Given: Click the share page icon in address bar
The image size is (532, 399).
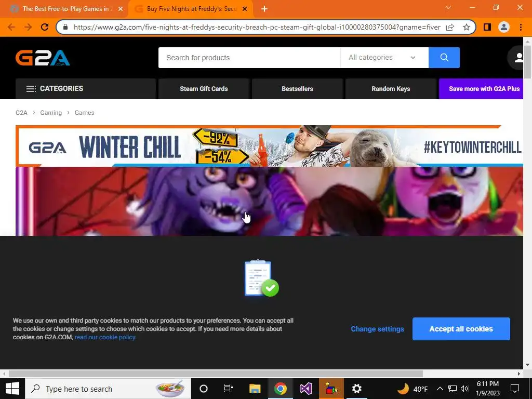Looking at the screenshot, I should click(x=450, y=27).
